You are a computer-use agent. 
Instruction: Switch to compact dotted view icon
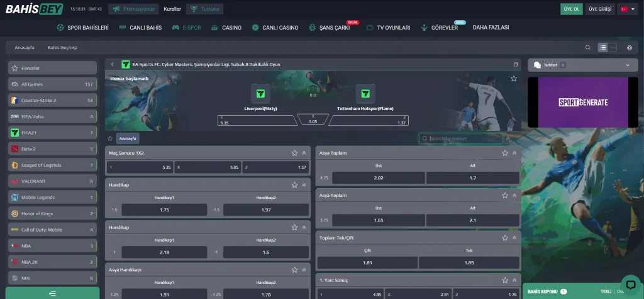point(613,48)
